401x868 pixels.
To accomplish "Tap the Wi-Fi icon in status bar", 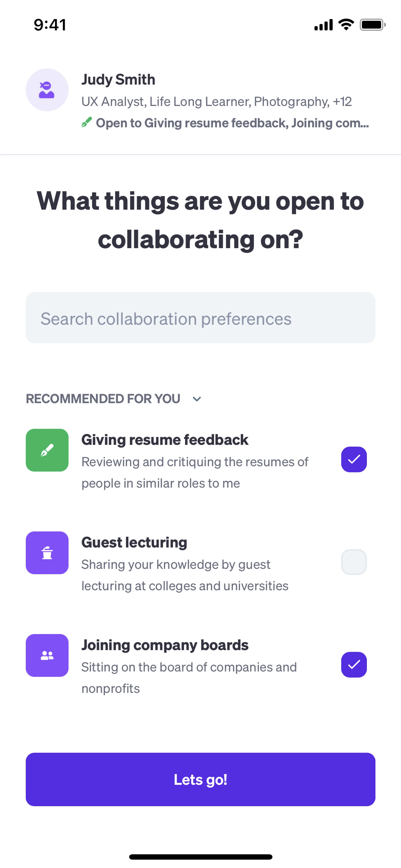I will (x=346, y=25).
